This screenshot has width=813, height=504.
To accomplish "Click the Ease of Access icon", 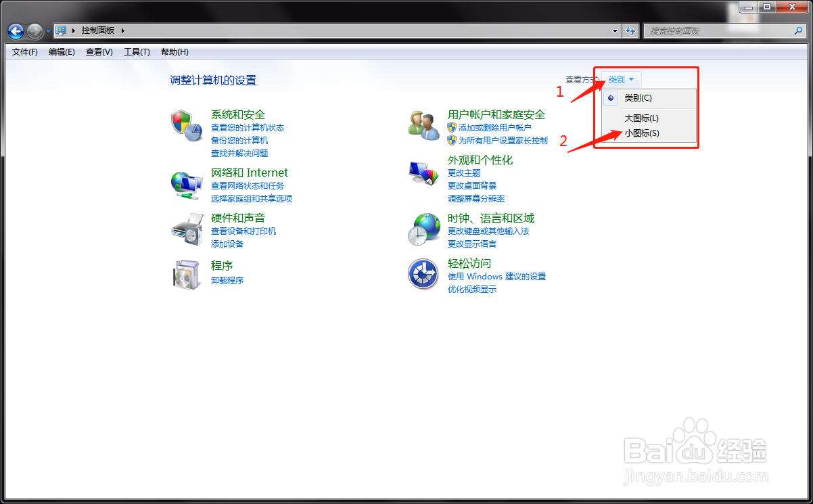I will tap(424, 274).
